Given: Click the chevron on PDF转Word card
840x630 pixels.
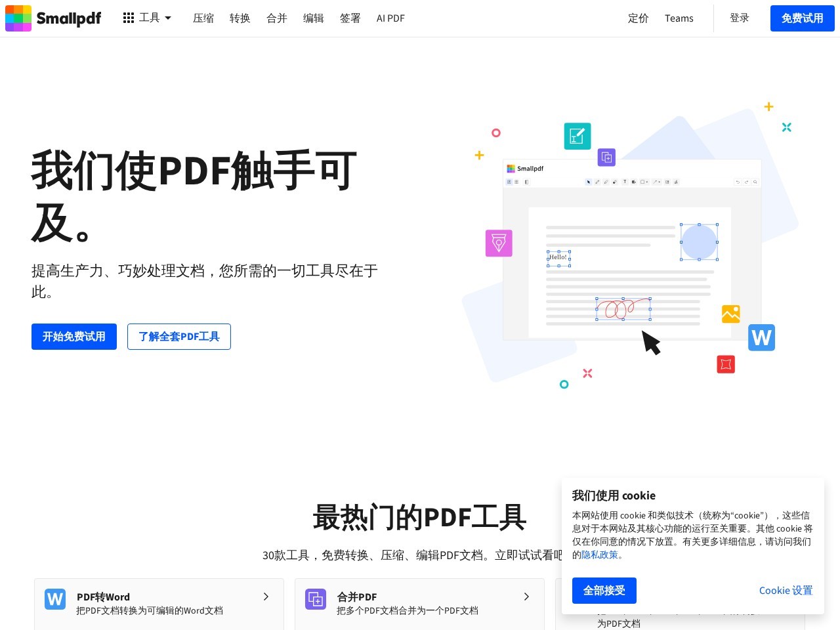Looking at the screenshot, I should pyautogui.click(x=266, y=597).
